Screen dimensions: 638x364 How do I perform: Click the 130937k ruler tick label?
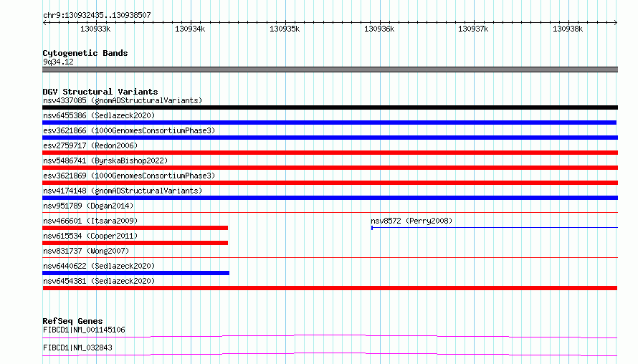[x=473, y=29]
